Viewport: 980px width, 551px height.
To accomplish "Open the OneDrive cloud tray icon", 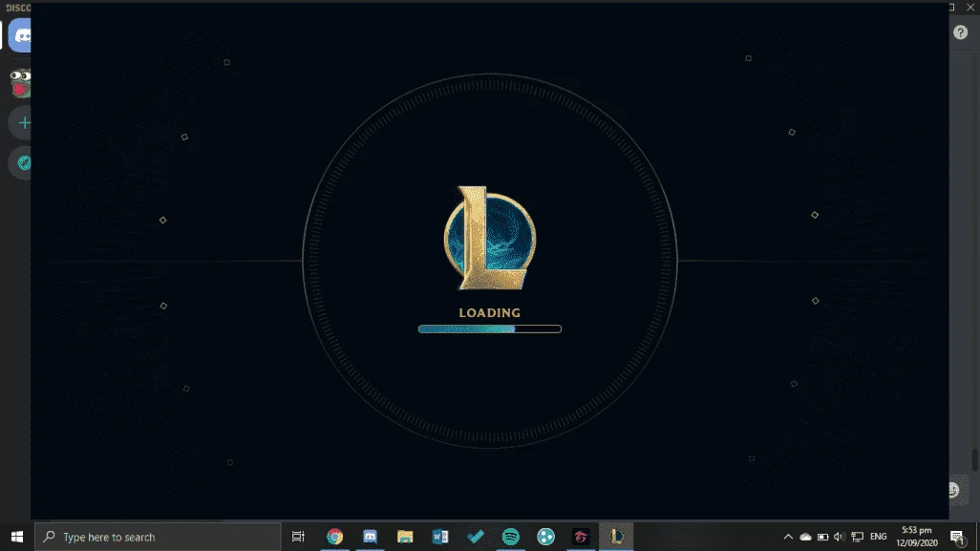I will pos(805,537).
